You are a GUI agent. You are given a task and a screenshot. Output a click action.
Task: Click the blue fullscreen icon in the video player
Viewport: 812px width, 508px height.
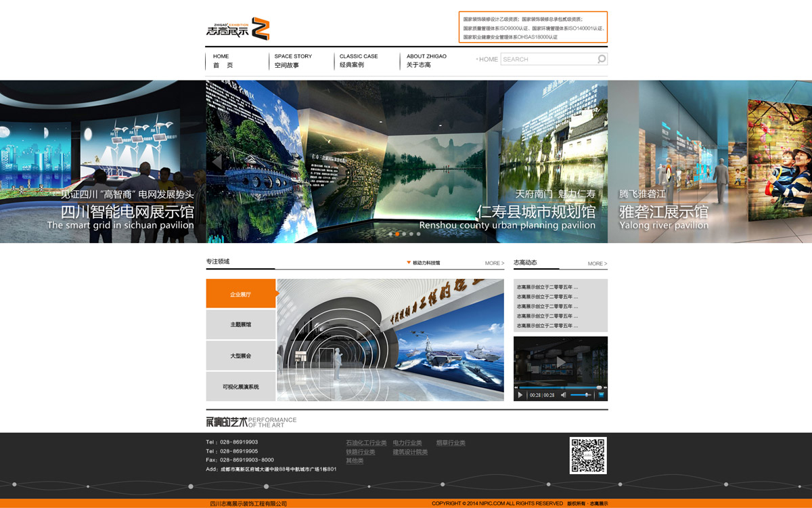pyautogui.click(x=601, y=395)
